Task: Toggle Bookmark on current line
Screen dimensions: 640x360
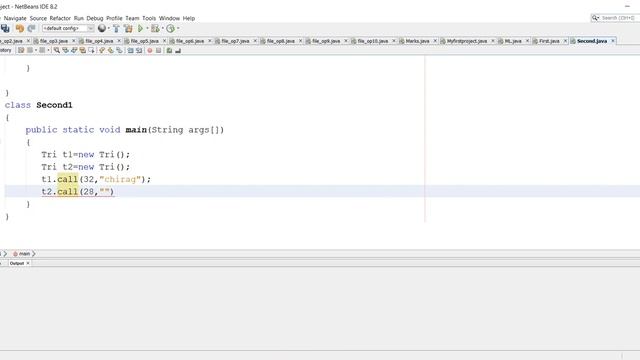Action: (x=119, y=50)
